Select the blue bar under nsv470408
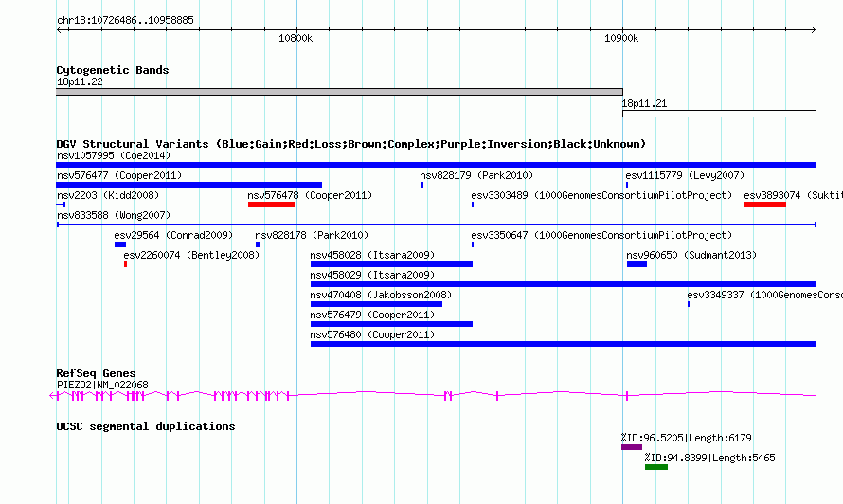 click(x=376, y=304)
